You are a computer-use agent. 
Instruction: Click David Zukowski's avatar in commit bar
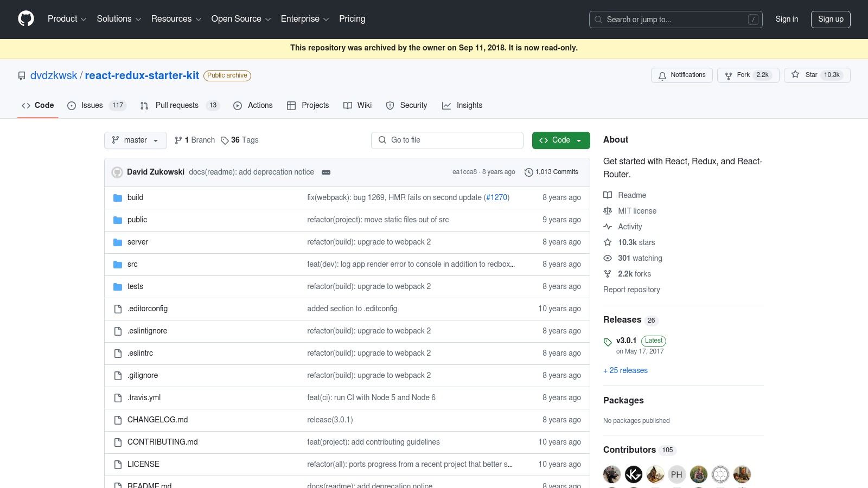[x=117, y=172]
